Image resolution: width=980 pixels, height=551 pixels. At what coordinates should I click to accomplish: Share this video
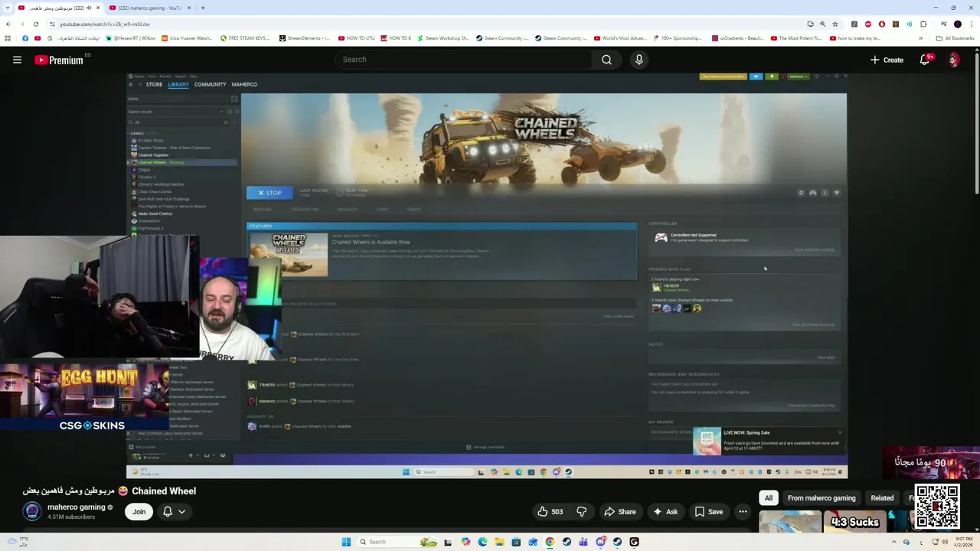point(619,511)
